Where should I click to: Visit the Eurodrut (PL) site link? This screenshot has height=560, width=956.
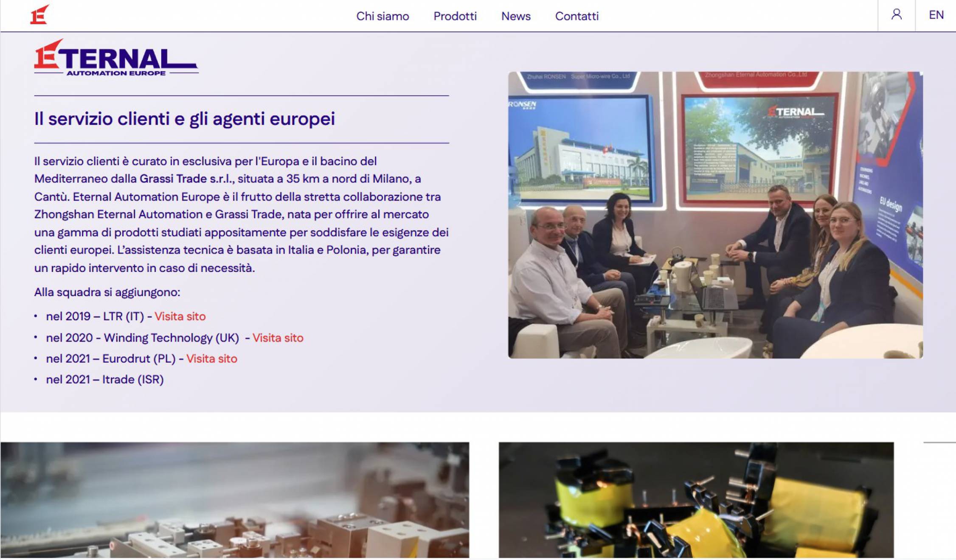pyautogui.click(x=212, y=359)
